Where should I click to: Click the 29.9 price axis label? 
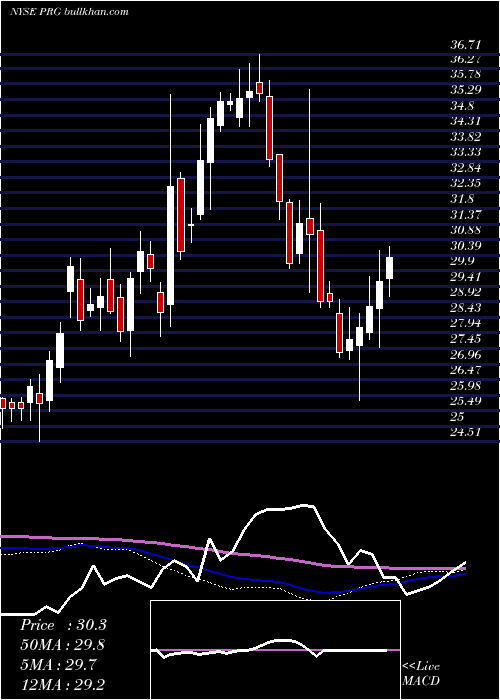pyautogui.click(x=462, y=261)
